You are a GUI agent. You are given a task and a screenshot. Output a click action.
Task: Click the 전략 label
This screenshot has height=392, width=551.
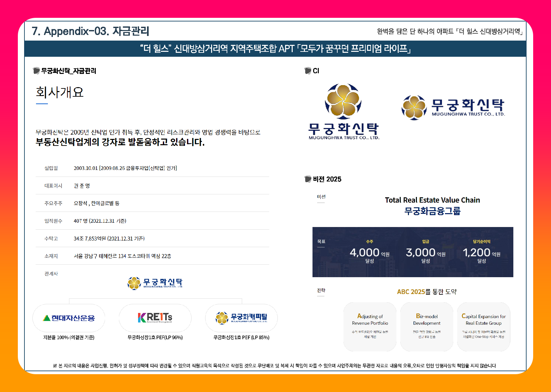(321, 290)
